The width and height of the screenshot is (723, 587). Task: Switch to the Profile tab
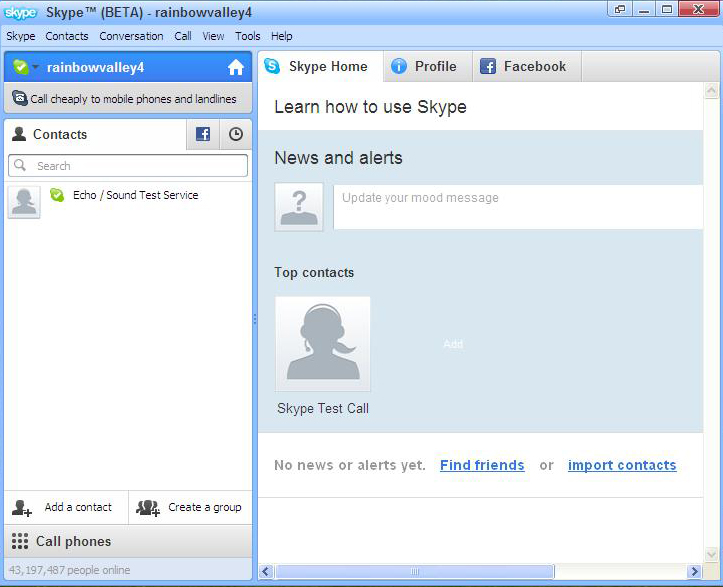click(x=428, y=66)
